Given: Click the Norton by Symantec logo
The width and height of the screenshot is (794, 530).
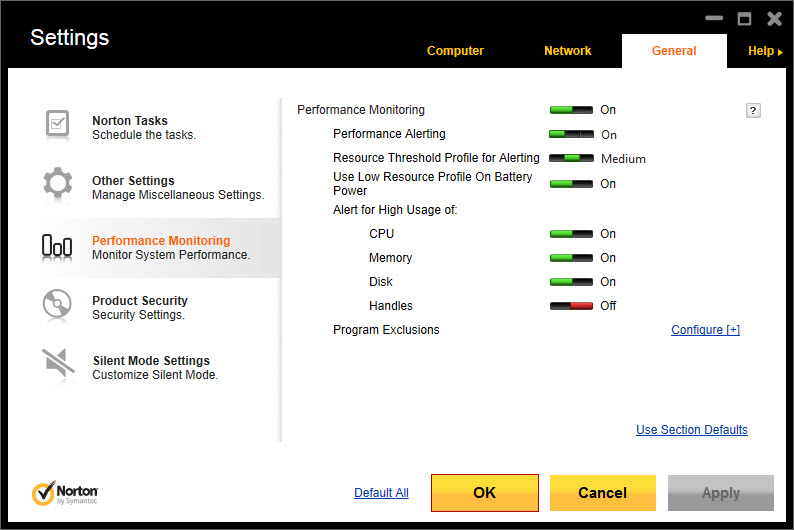Looking at the screenshot, I should point(65,493).
